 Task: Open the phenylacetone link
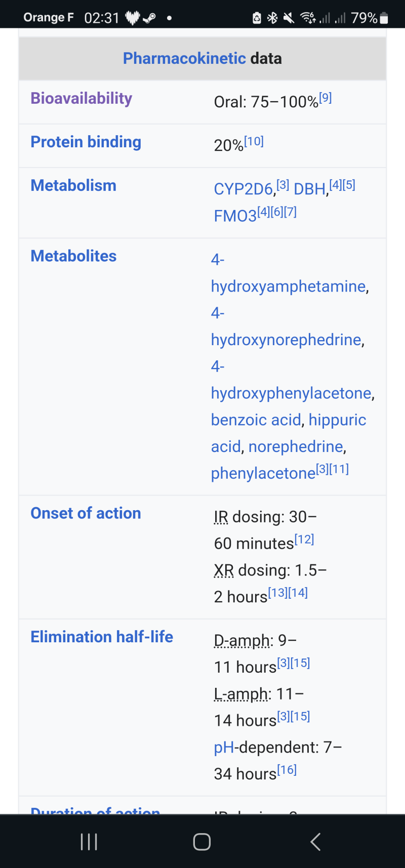tap(261, 473)
